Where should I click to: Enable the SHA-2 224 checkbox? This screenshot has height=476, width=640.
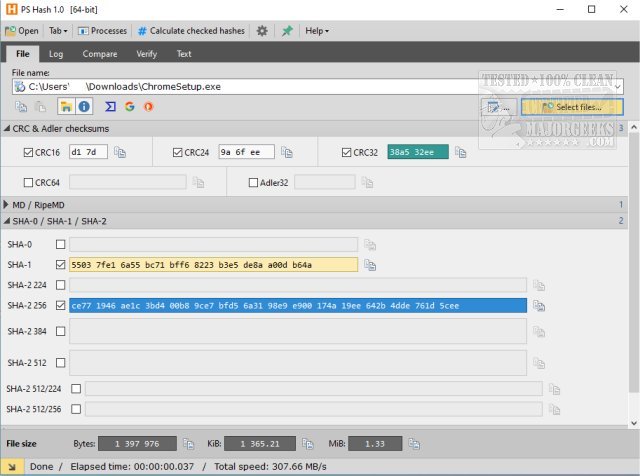(x=60, y=285)
